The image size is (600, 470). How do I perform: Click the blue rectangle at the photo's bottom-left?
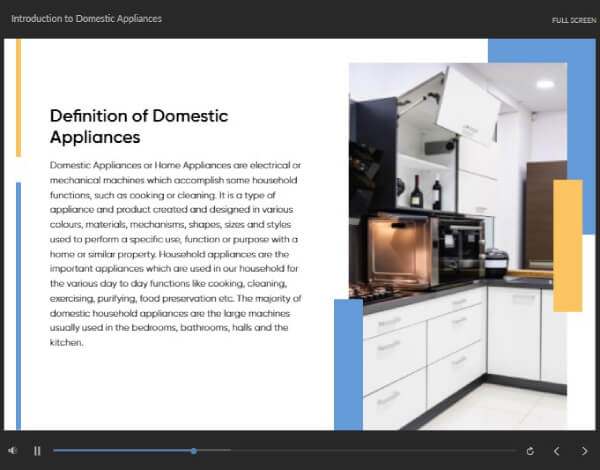pyautogui.click(x=347, y=365)
